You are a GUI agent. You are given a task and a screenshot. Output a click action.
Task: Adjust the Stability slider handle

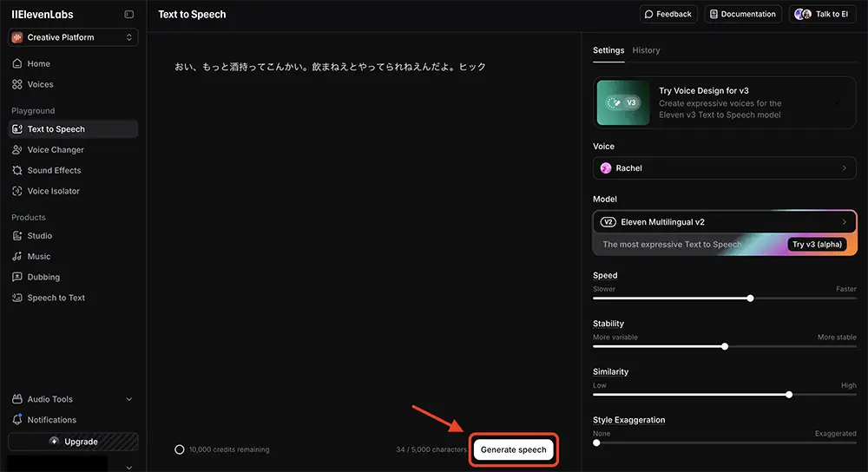click(x=725, y=346)
